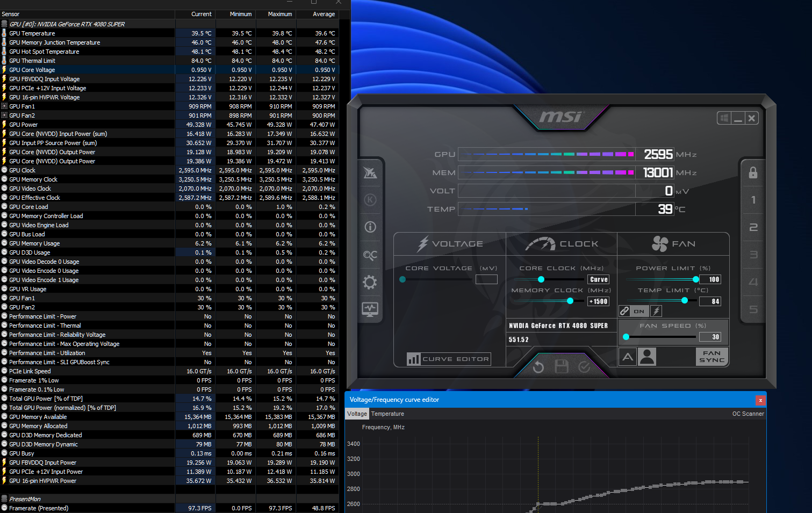Select 'Performance Limit - Utilization' sensor row
Image resolution: width=812 pixels, height=513 pixels.
(169, 353)
